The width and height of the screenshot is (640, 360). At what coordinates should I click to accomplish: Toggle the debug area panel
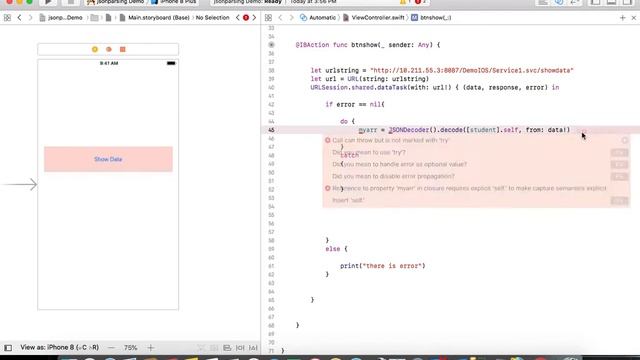click(x=611, y=2)
